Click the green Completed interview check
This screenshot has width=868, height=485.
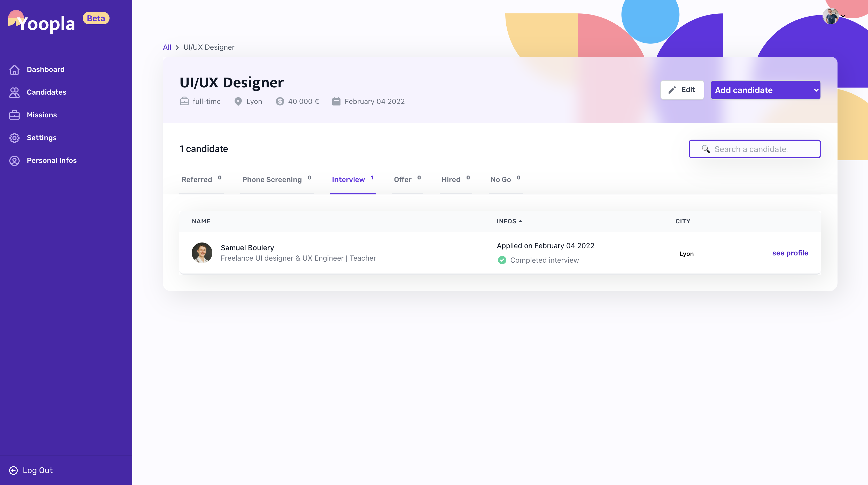click(x=502, y=260)
